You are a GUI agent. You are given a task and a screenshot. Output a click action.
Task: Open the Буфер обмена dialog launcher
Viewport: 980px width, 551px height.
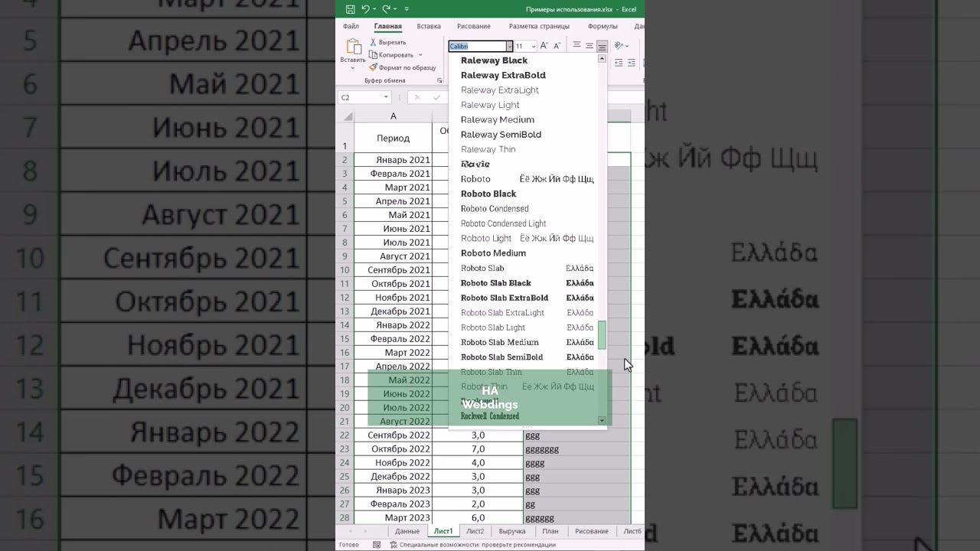coord(439,80)
